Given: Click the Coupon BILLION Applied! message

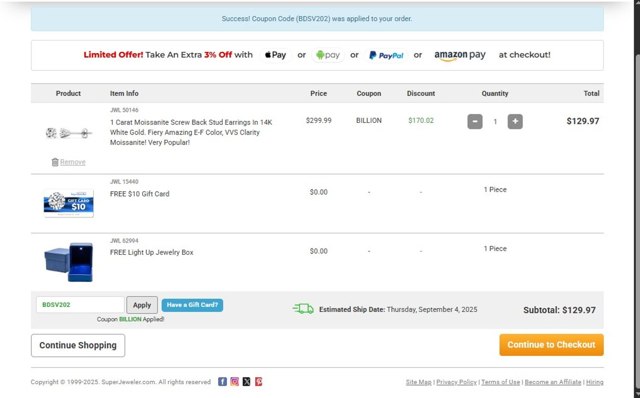Looking at the screenshot, I should (130, 319).
